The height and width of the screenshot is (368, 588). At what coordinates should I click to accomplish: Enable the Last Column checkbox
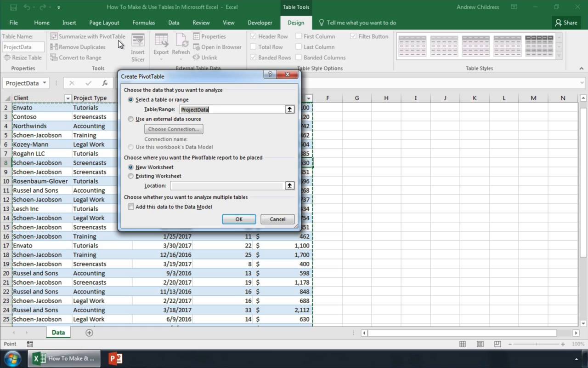click(299, 47)
